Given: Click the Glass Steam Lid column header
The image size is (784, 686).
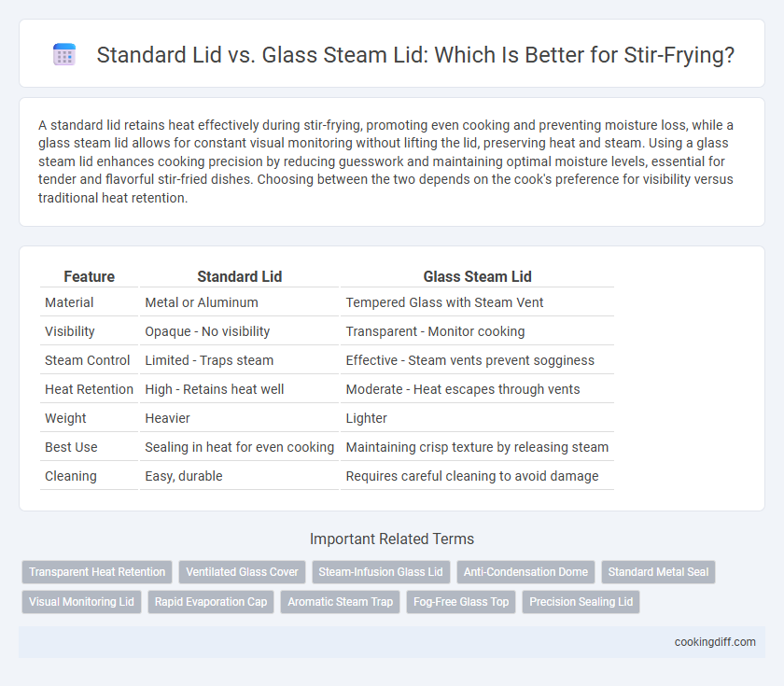Looking at the screenshot, I should coord(478,276).
